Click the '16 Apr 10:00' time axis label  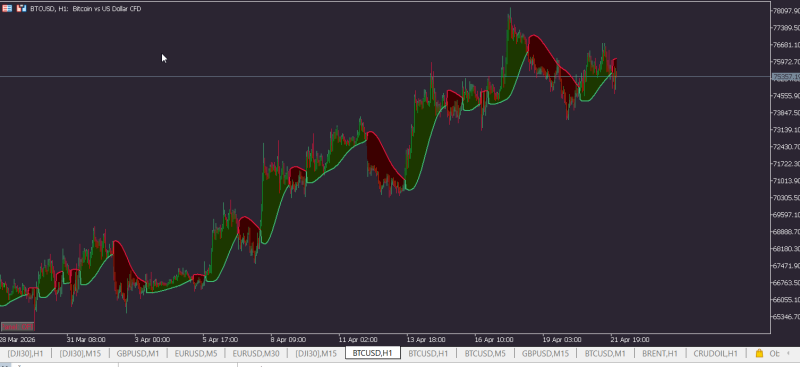pyautogui.click(x=493, y=339)
